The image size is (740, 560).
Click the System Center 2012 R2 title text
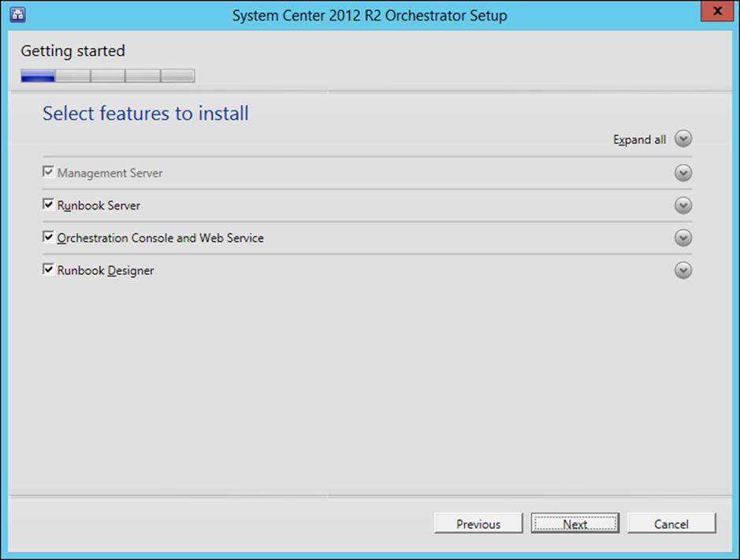coord(370,16)
